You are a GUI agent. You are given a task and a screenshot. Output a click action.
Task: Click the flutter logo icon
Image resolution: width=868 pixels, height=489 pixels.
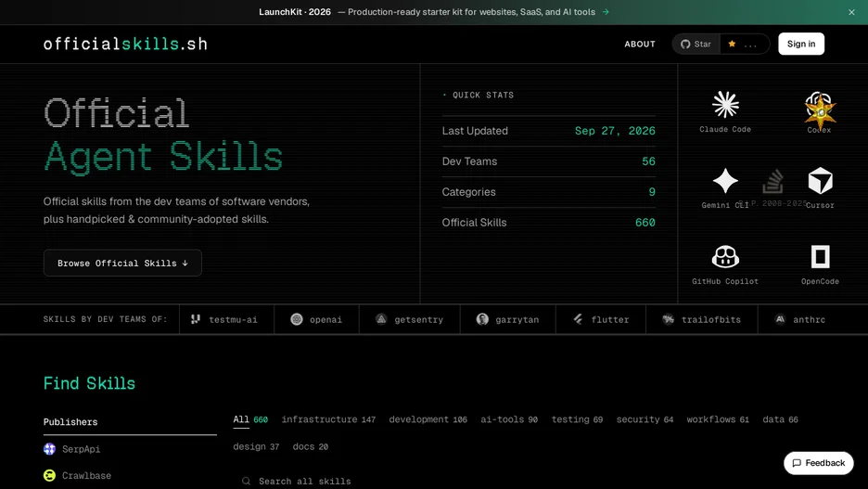tap(578, 319)
